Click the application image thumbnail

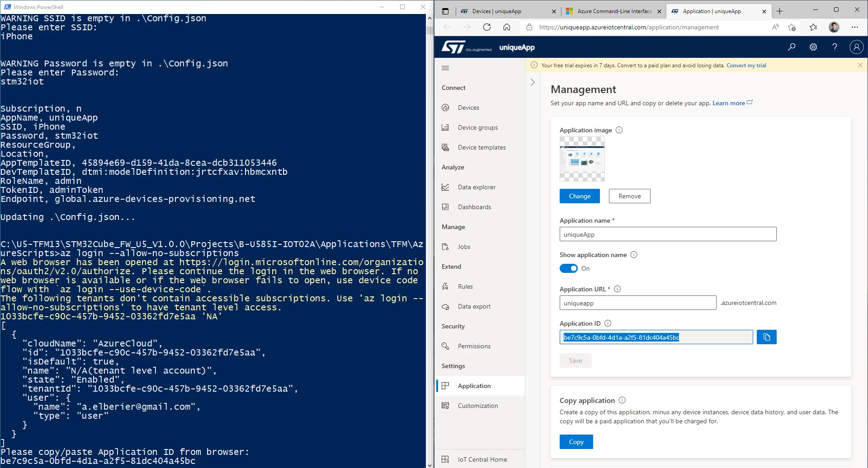(582, 159)
